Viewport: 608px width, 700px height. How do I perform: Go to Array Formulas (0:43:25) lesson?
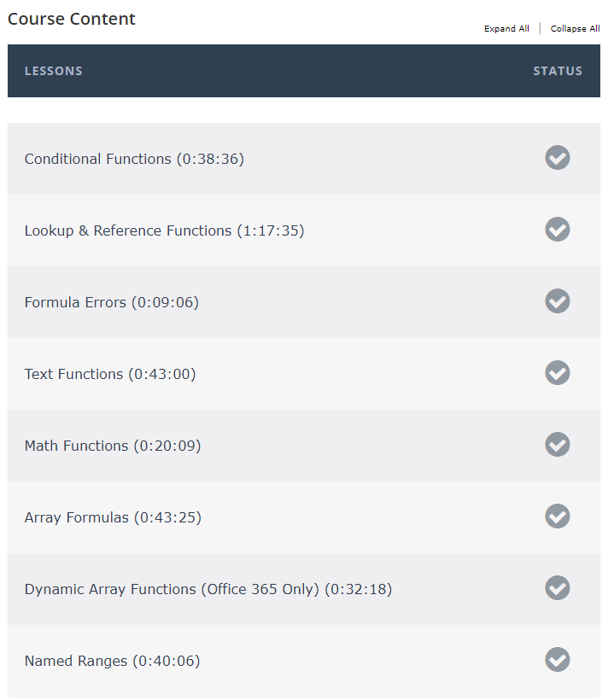[113, 517]
